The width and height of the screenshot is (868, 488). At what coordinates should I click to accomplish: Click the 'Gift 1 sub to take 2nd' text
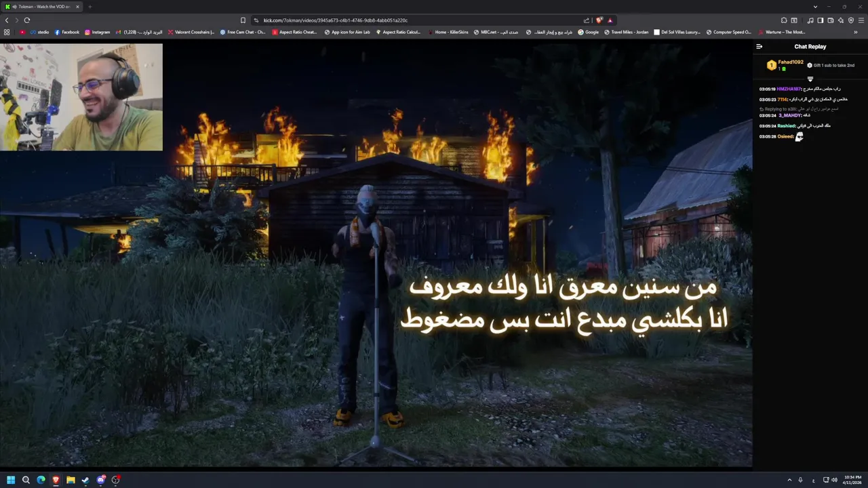click(833, 65)
